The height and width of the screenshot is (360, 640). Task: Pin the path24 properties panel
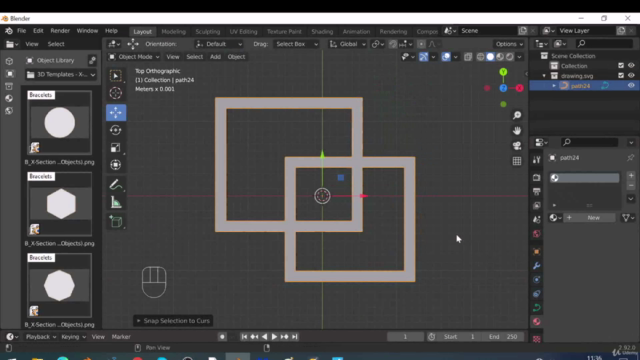[631, 158]
